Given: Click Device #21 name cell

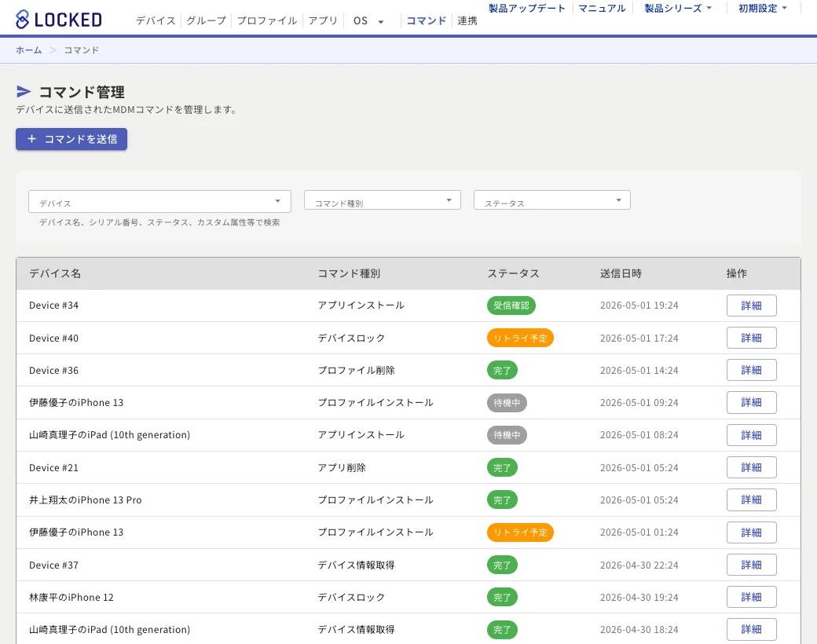Looking at the screenshot, I should 53,468.
